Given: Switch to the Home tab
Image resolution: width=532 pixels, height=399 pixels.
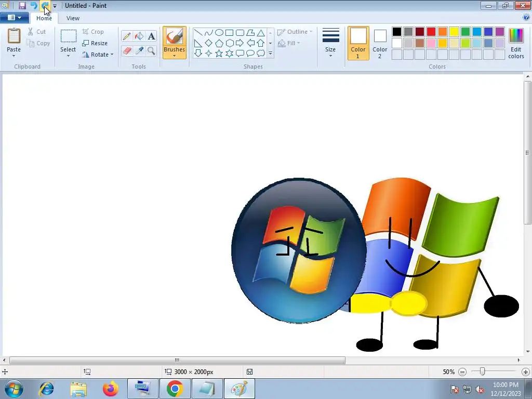Looking at the screenshot, I should pos(44,18).
